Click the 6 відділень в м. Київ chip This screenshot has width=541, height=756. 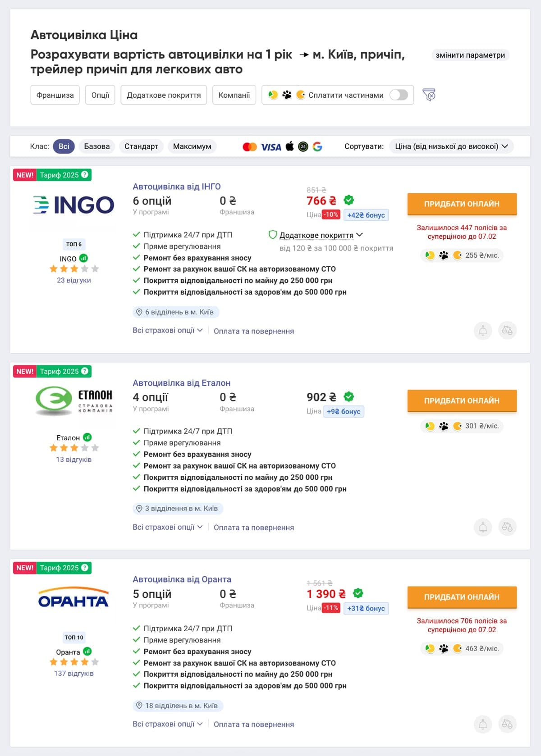176,312
